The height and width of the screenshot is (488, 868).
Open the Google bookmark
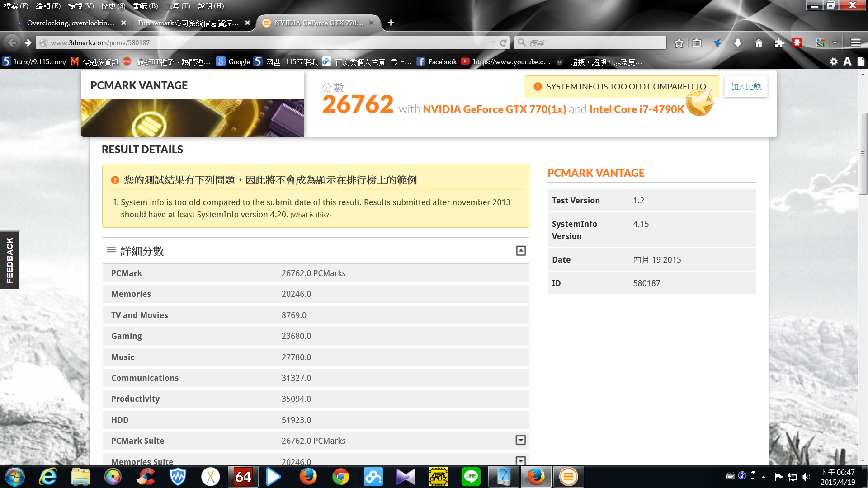tap(234, 61)
